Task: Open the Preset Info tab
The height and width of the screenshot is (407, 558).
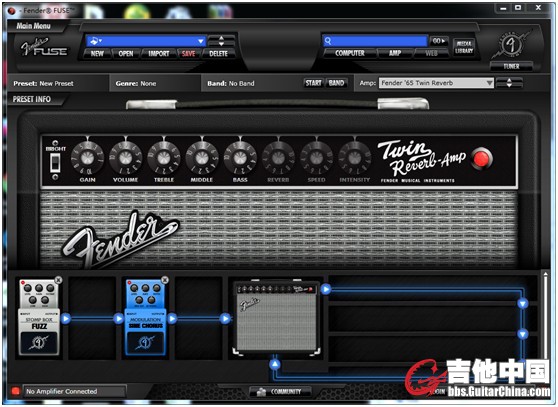Action: (x=32, y=99)
